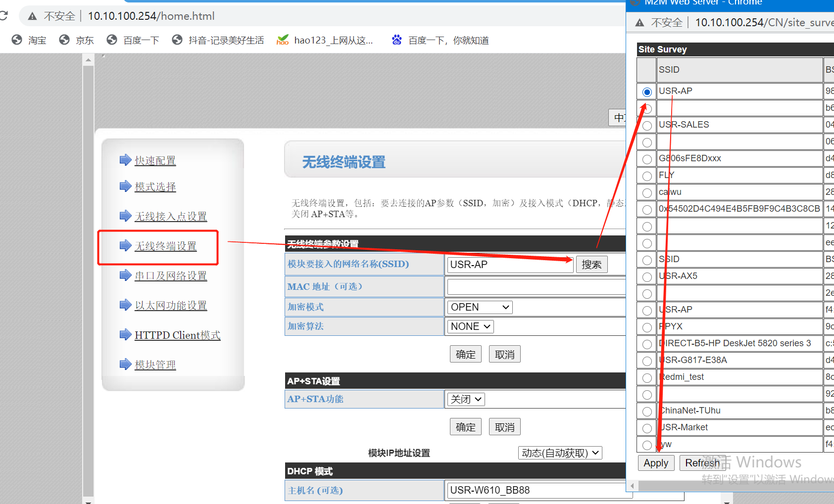834x504 pixels.
Task: Open the 模式选择 menu item
Action: [155, 187]
